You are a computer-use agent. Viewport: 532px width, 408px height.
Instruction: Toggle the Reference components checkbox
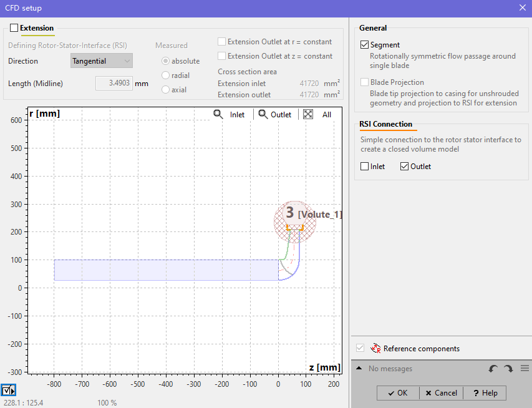tap(360, 348)
